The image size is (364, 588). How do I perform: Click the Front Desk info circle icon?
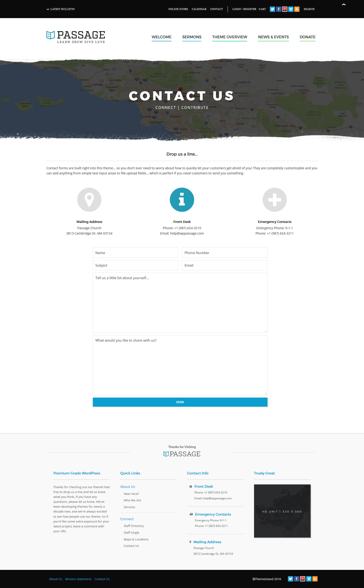[x=182, y=200]
